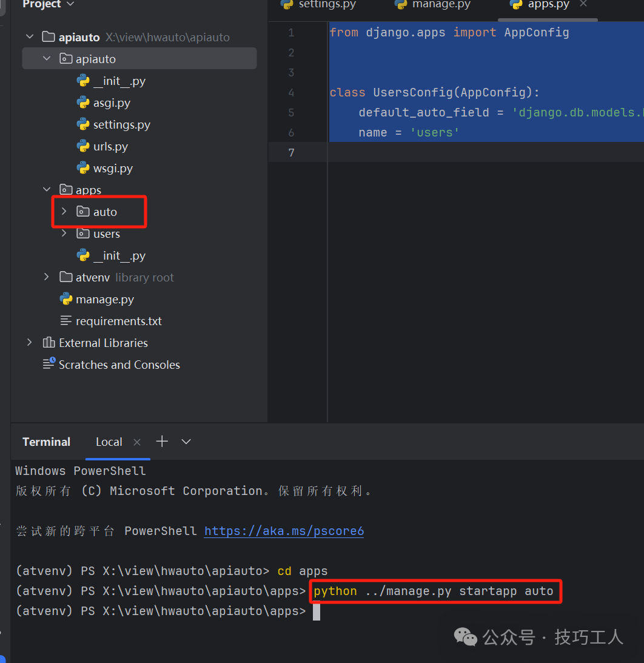
Task: Open the aka.ms/pscore6 link
Action: [x=284, y=531]
